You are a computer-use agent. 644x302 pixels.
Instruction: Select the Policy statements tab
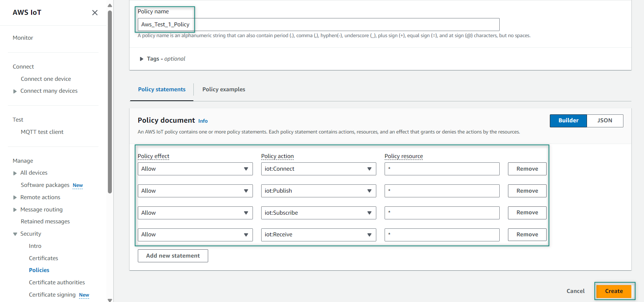[162, 89]
